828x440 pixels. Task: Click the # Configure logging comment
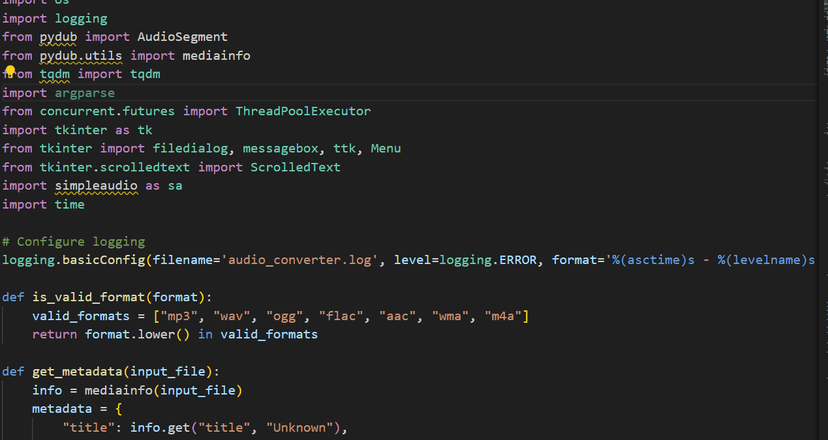tap(73, 242)
